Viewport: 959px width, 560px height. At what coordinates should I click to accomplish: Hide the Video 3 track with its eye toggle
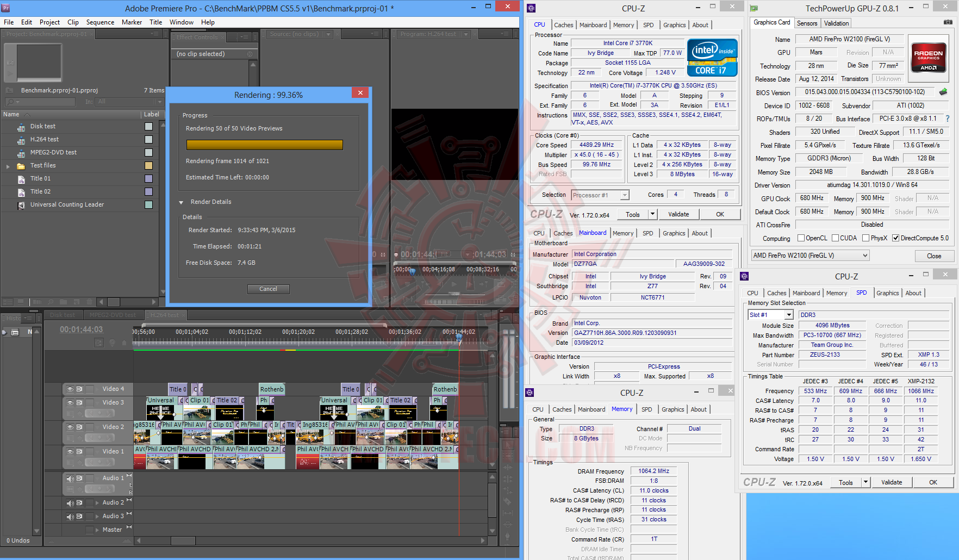[70, 402]
